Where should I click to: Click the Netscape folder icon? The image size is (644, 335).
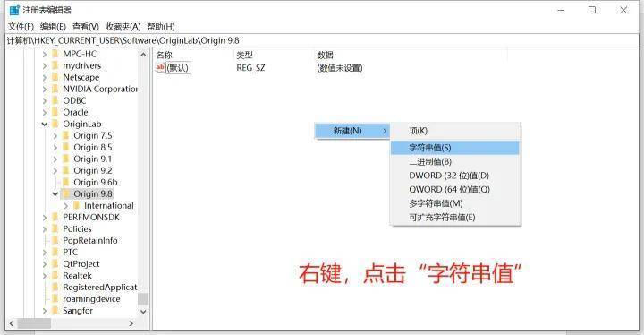pos(55,77)
